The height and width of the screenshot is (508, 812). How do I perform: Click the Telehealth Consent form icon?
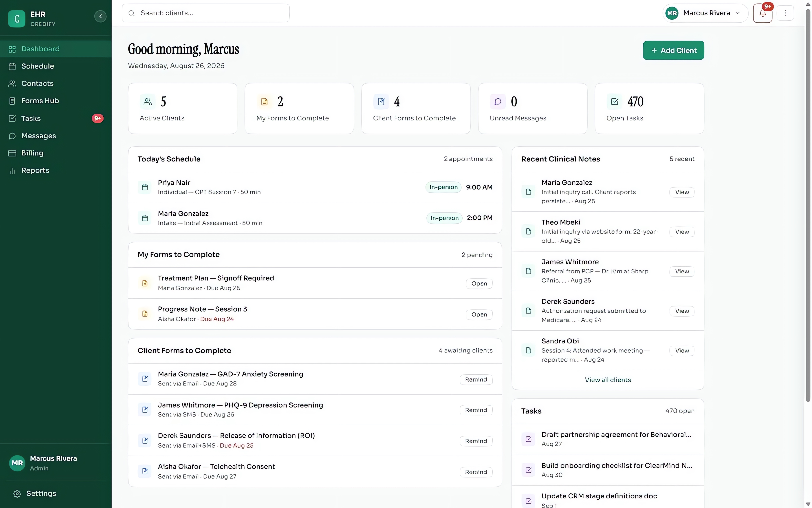145,471
